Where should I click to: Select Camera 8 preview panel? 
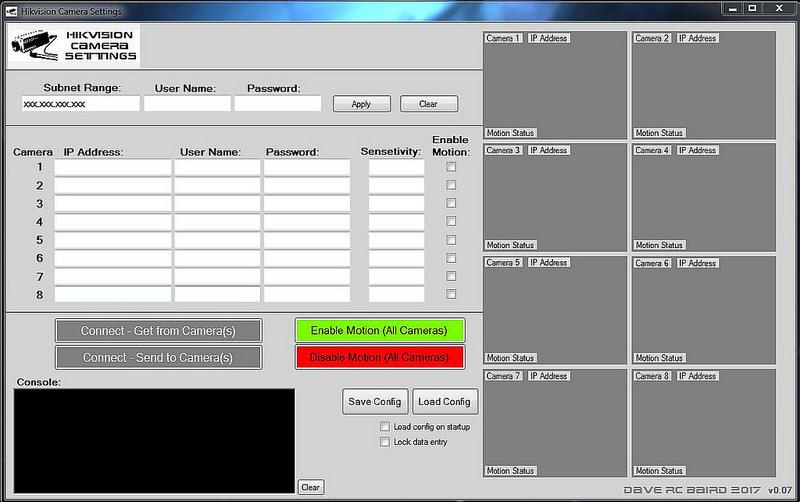(x=704, y=423)
